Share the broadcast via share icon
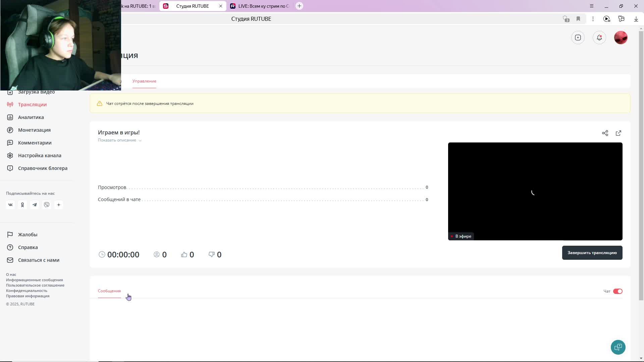The width and height of the screenshot is (644, 362). (x=605, y=133)
